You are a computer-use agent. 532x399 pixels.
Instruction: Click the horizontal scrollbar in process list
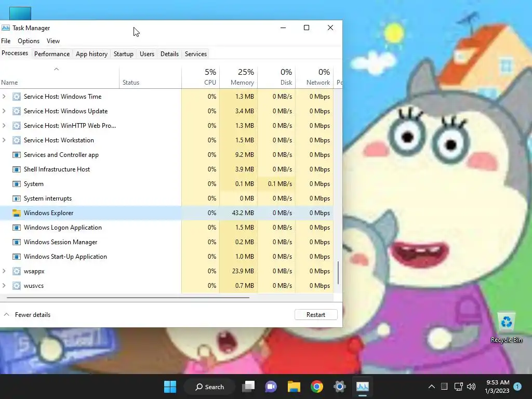tap(128, 298)
